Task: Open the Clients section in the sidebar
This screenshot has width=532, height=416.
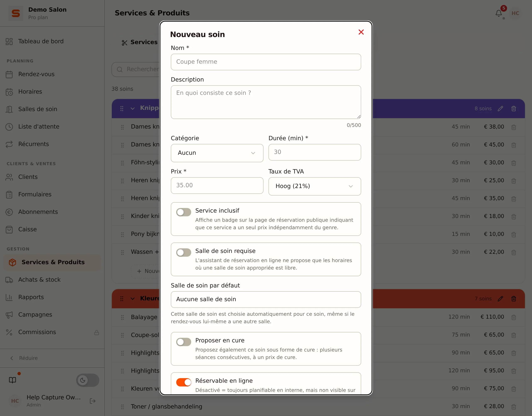Action: [x=52, y=177]
